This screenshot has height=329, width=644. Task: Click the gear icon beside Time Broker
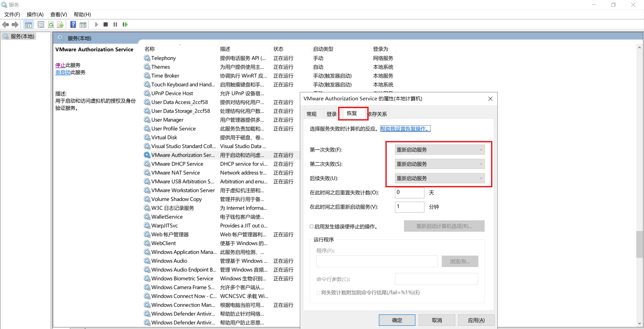pyautogui.click(x=147, y=76)
